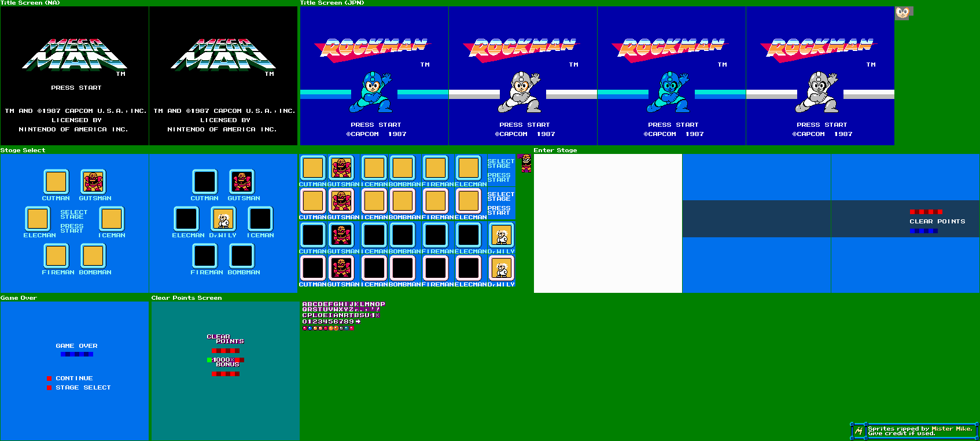The height and width of the screenshot is (441, 980).
Task: Click the 'Game Over' section label
Action: pyautogui.click(x=19, y=298)
